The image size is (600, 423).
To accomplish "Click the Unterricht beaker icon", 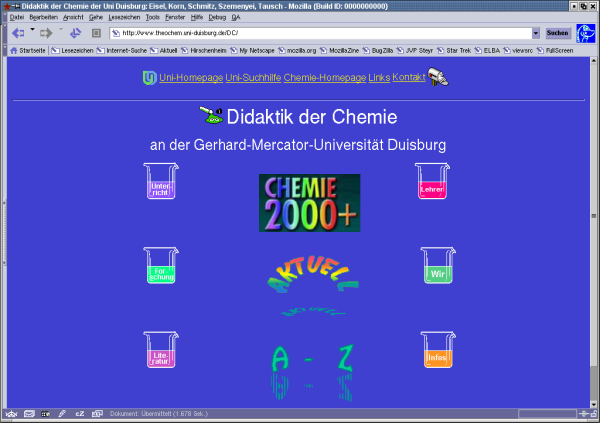I will click(161, 181).
